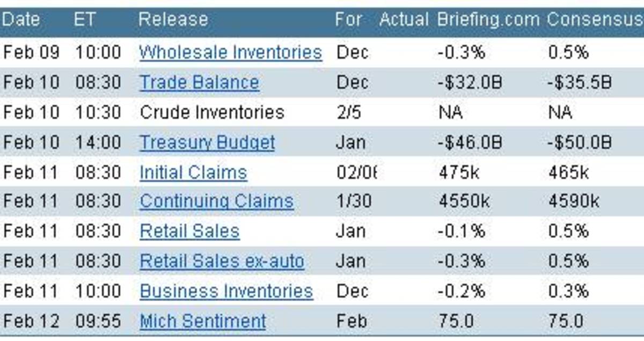Viewport: 644px width, 341px height.
Task: Open the Continuing Claims link
Action: tap(216, 201)
